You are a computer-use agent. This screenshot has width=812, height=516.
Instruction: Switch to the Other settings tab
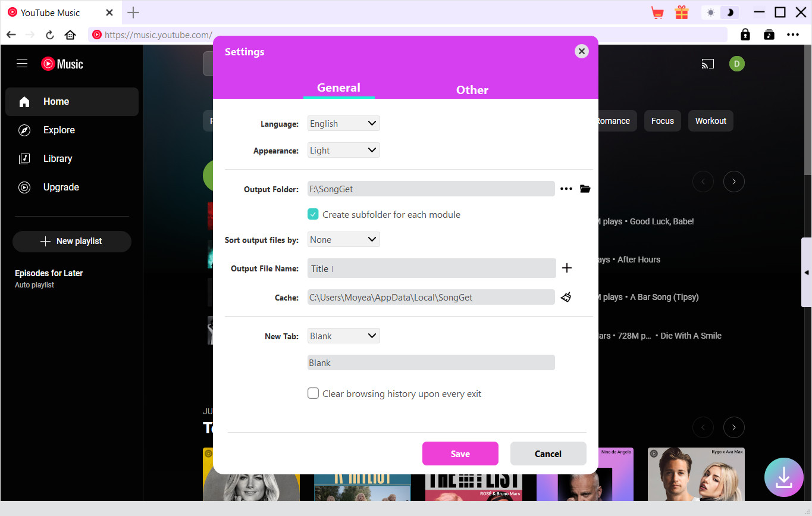(x=472, y=90)
